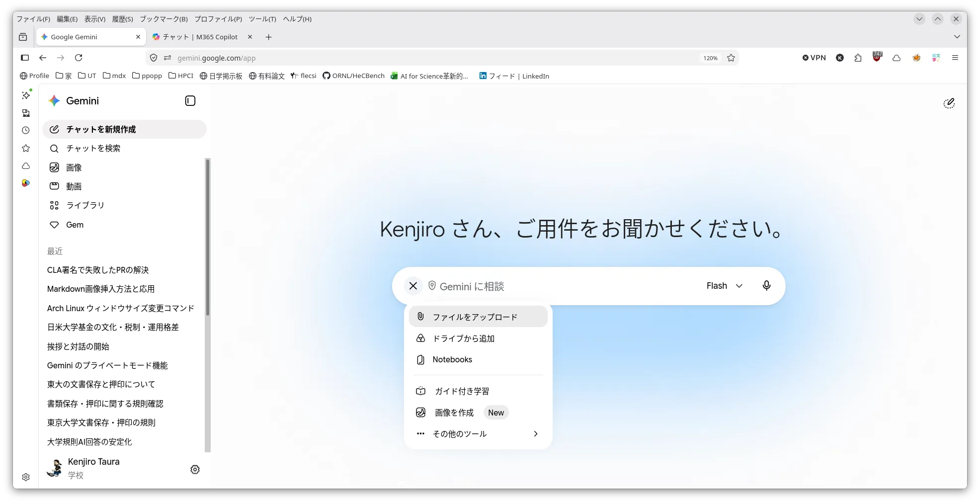Open the UT bookmarks folder

point(87,76)
